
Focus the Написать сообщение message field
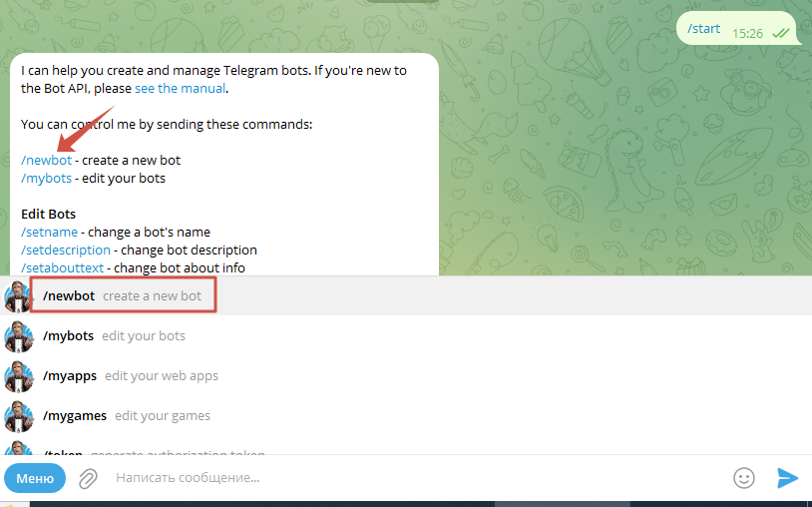pyautogui.click(x=414, y=477)
